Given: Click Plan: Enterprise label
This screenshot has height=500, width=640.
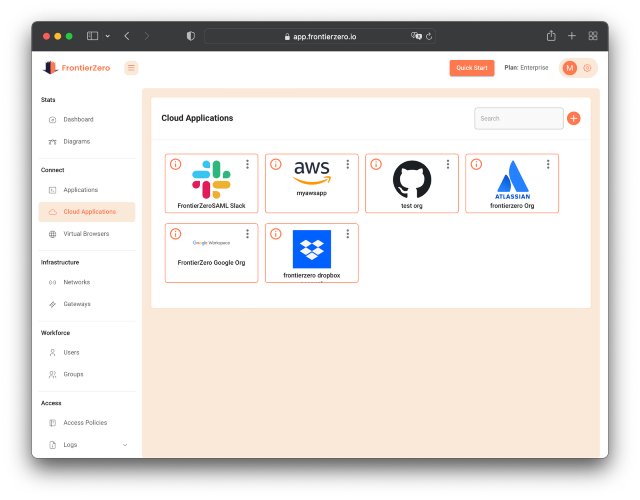Looking at the screenshot, I should click(526, 68).
